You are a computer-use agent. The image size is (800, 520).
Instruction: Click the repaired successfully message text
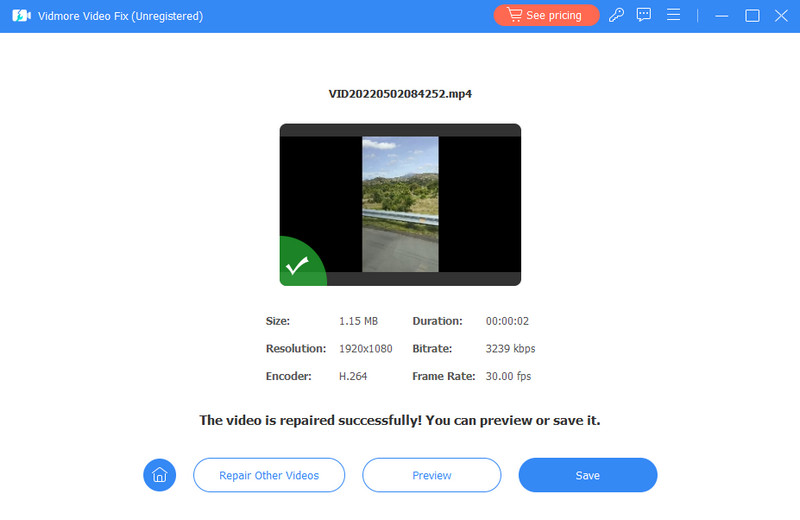tap(400, 420)
